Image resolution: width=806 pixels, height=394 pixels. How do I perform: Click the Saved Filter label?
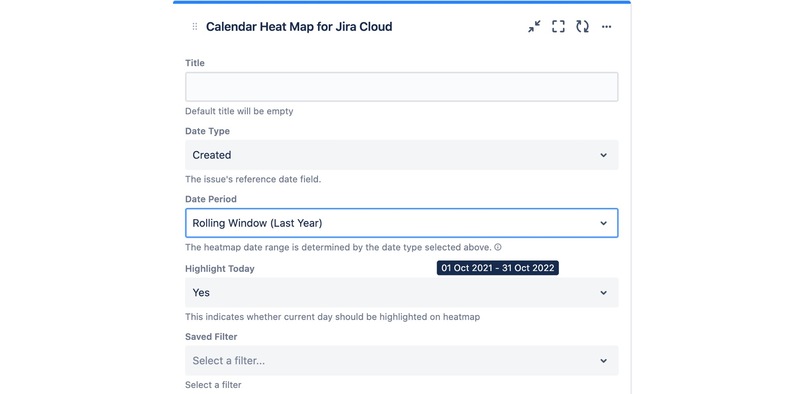click(211, 337)
